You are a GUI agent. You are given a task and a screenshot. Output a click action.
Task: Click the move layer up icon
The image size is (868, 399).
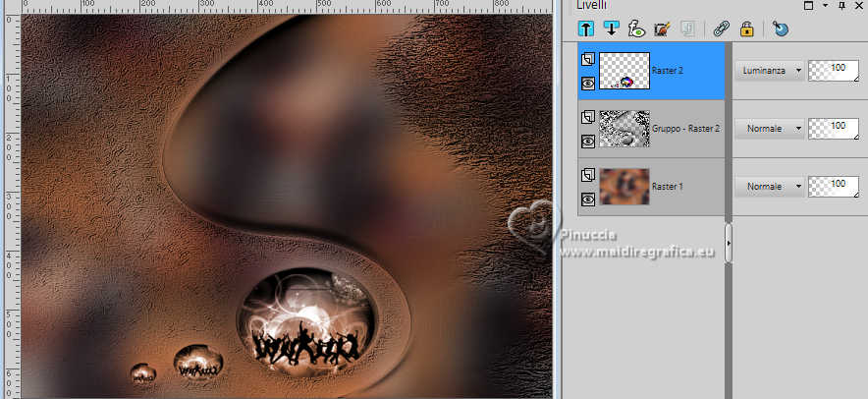[x=585, y=28]
